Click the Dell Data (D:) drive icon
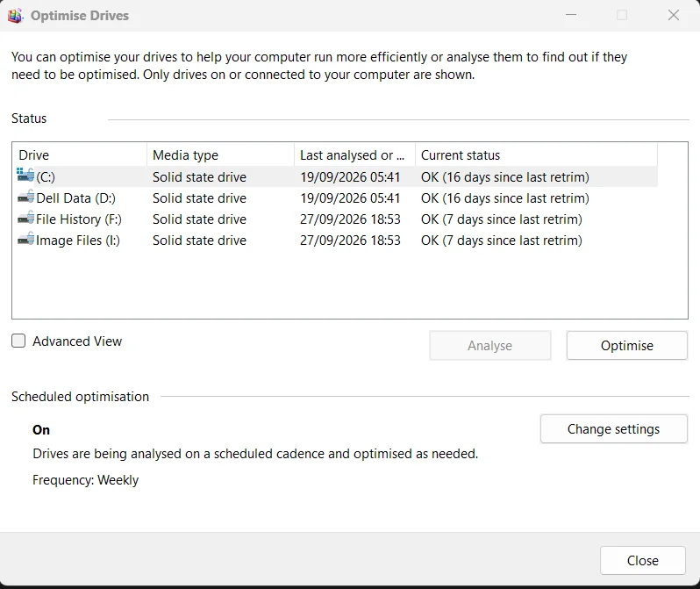Screen dimensions: 700x589 [x=25, y=197]
